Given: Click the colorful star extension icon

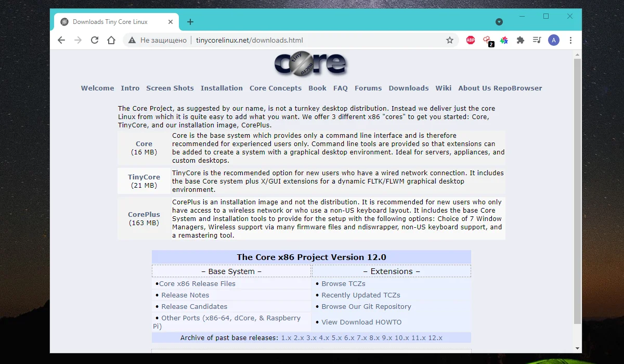Looking at the screenshot, I should pos(504,40).
